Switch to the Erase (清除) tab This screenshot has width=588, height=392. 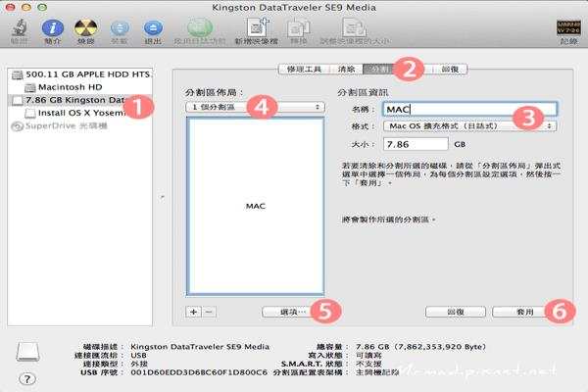click(346, 69)
